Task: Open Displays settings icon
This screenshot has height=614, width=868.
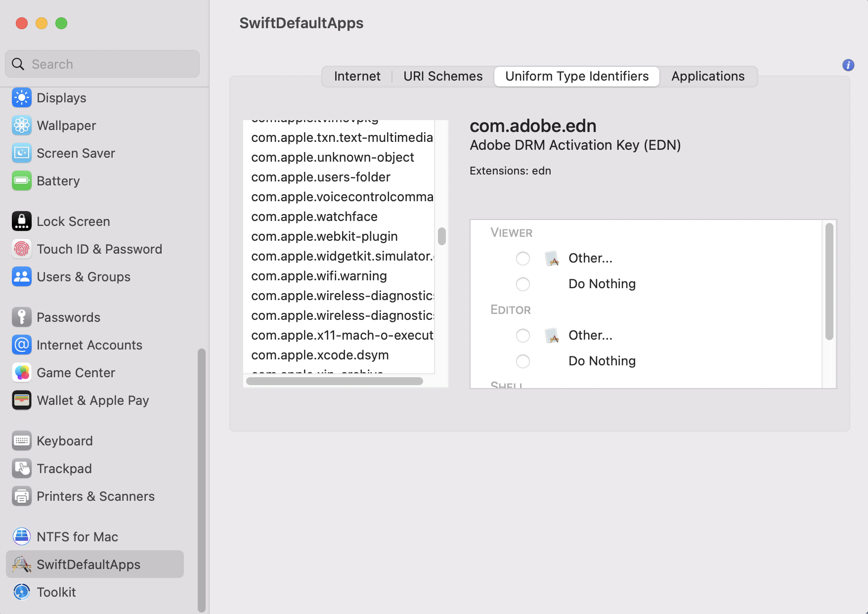Action: pos(22,98)
